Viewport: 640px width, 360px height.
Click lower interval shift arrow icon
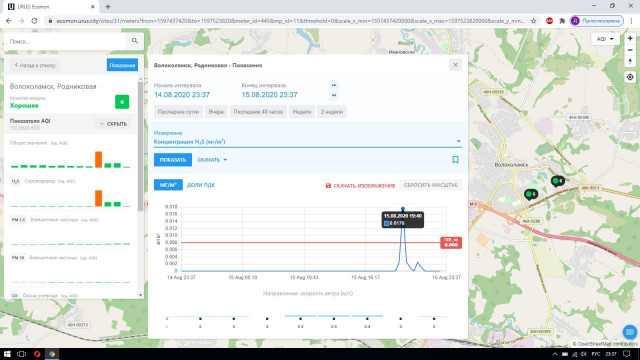pyautogui.click(x=334, y=95)
